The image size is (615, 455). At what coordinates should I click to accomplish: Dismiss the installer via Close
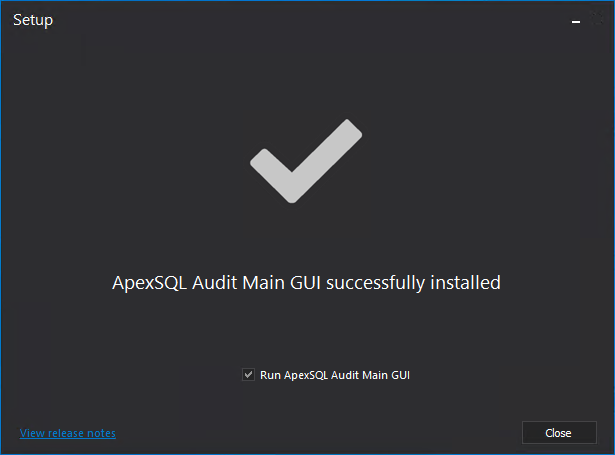point(559,433)
